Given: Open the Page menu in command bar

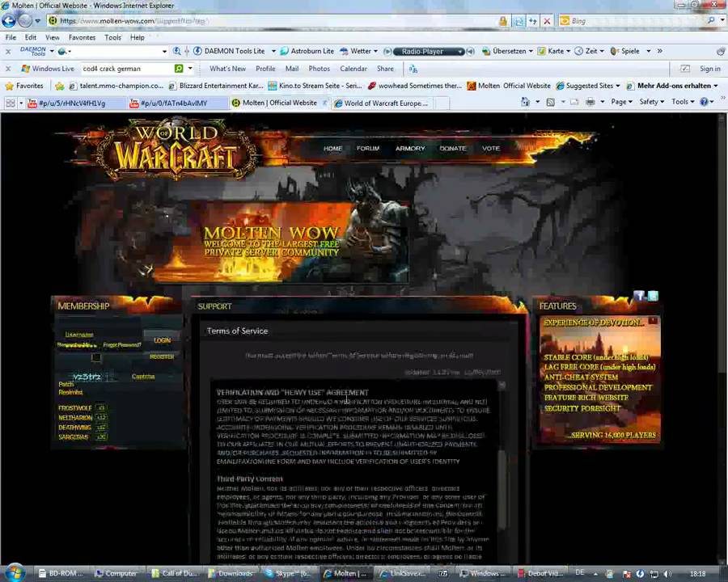Looking at the screenshot, I should coord(622,102).
